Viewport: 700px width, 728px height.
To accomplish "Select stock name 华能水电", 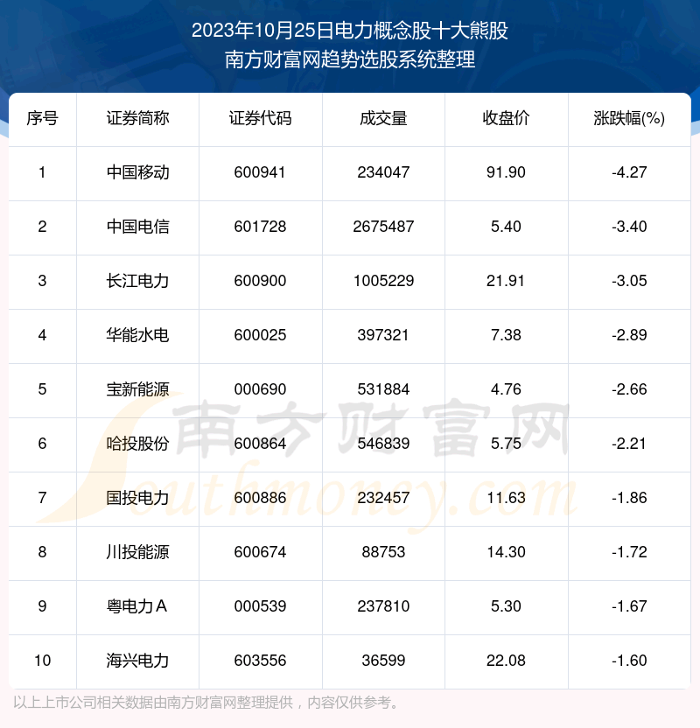I will coord(138,335).
